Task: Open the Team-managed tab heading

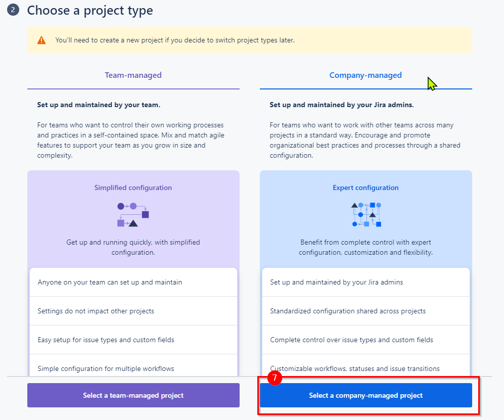Action: 133,75
